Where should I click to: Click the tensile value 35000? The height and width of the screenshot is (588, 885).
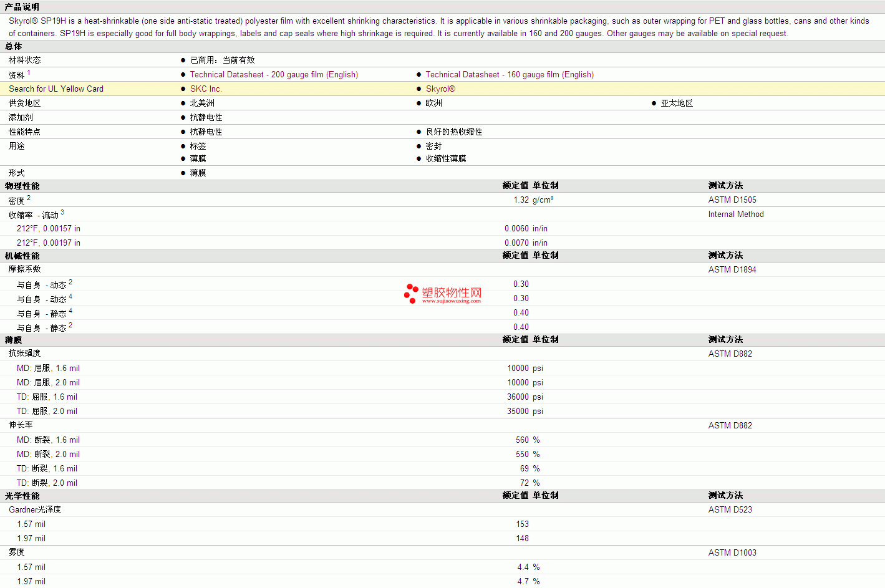tap(518, 412)
